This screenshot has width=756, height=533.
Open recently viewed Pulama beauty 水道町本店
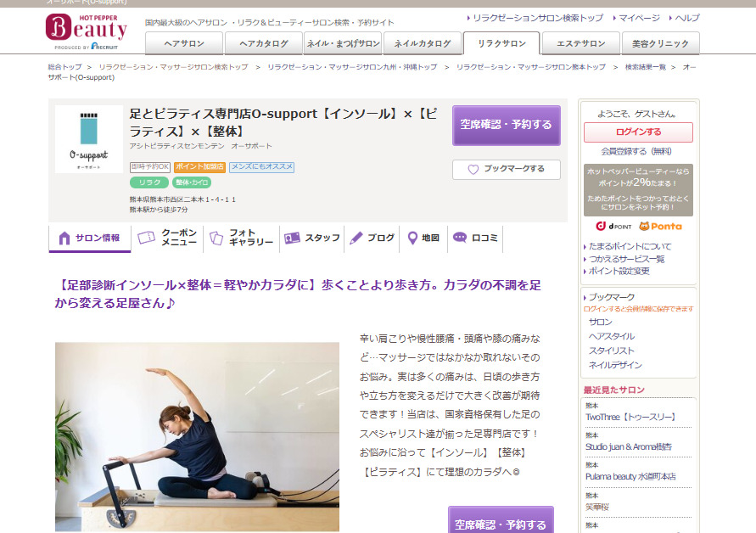click(630, 477)
